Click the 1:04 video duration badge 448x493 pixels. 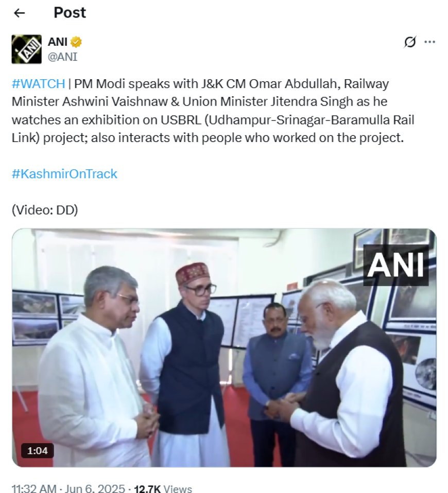tap(38, 451)
